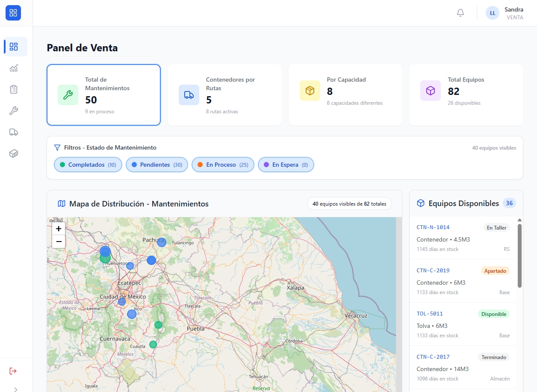Viewport: 537px width, 392px height.
Task: Open the analytics chart sidebar icon
Action: click(14, 68)
